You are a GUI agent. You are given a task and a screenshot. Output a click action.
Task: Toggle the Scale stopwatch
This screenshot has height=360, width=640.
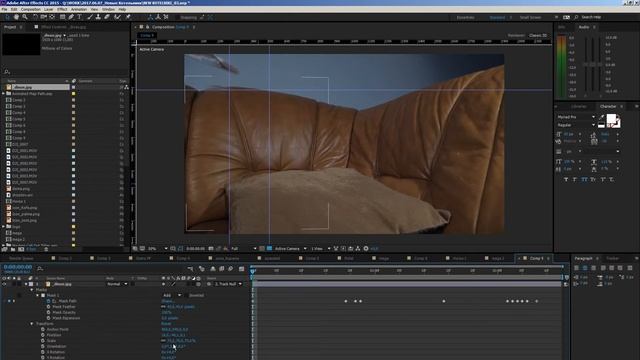tap(43, 341)
